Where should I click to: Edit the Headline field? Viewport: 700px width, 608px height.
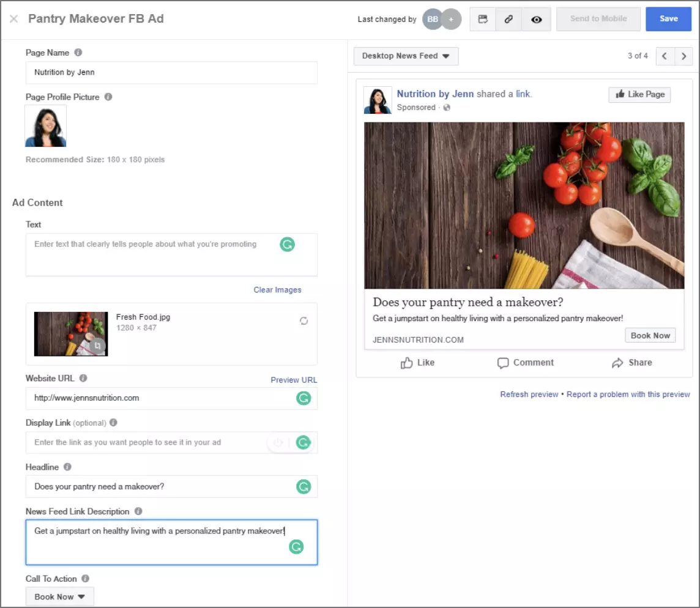coord(171,486)
